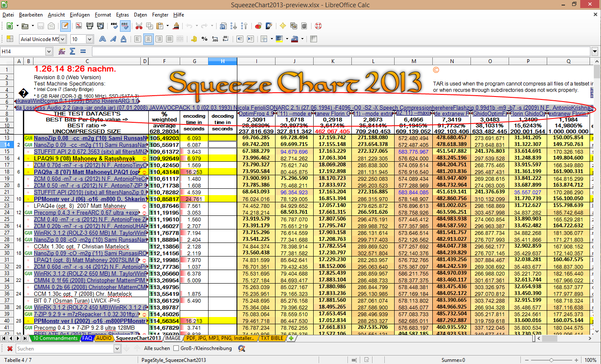Viewport: 601px width, 364px height.
Task: Click the Save document icon
Action: (41, 26)
